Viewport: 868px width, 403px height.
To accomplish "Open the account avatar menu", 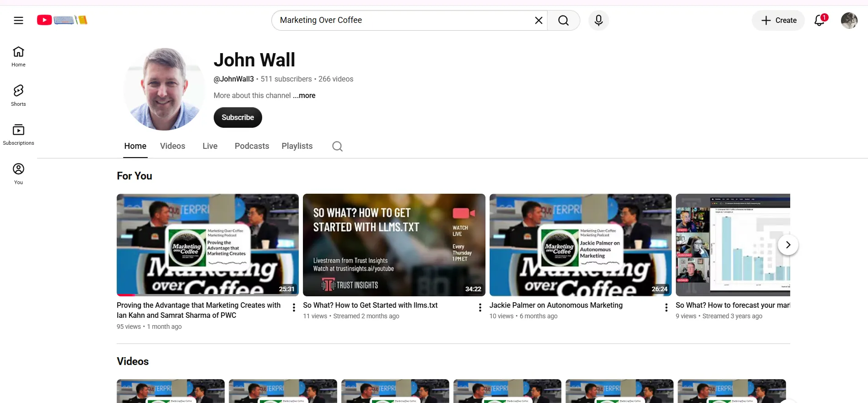I will 849,20.
